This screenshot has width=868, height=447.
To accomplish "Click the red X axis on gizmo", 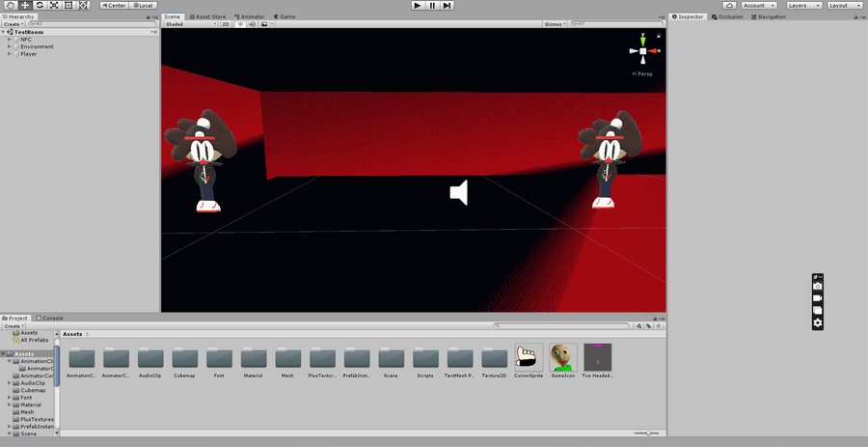I will (654, 51).
